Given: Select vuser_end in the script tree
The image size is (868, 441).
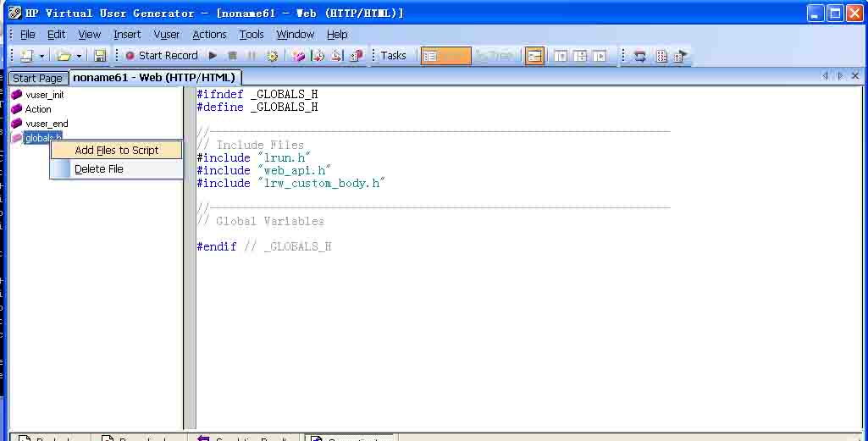Looking at the screenshot, I should [47, 124].
